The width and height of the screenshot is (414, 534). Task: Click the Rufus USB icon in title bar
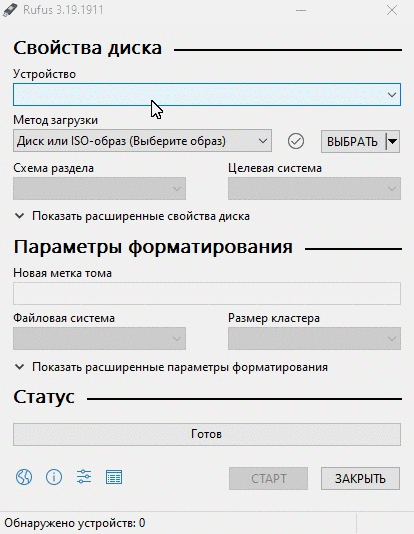point(10,10)
